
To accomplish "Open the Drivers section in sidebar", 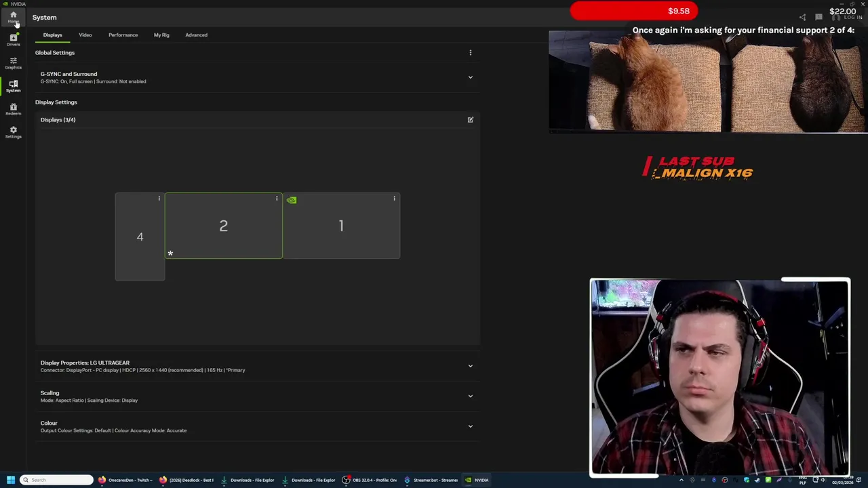I will click(13, 40).
